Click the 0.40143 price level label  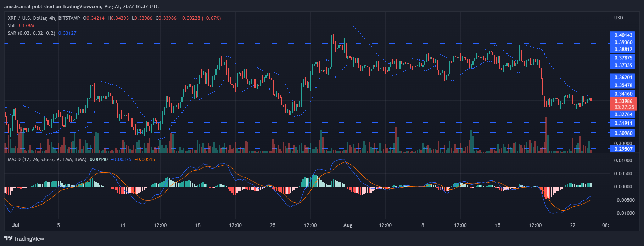click(x=622, y=35)
